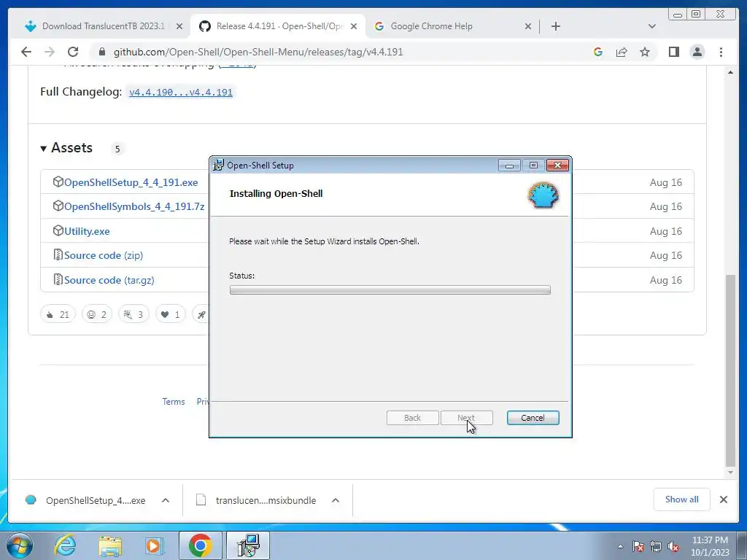Open the v4.4.190...v4.4.191 changelog link
The image size is (747, 560).
point(181,92)
